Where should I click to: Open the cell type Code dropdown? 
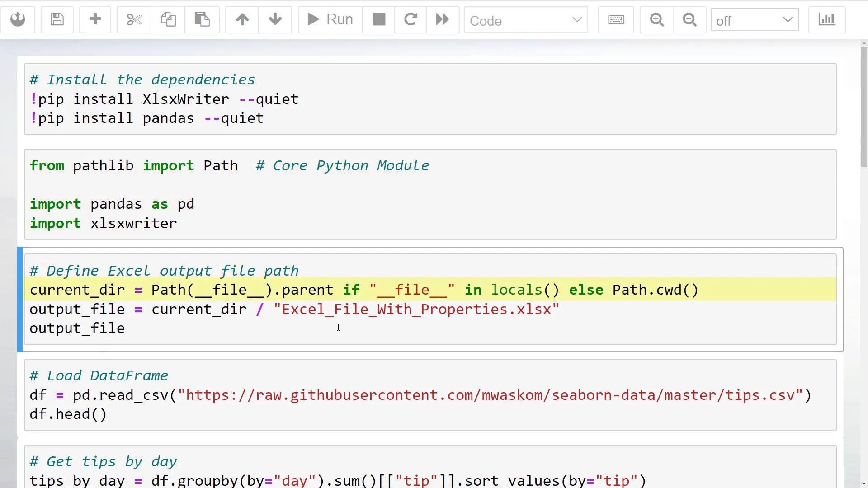526,20
